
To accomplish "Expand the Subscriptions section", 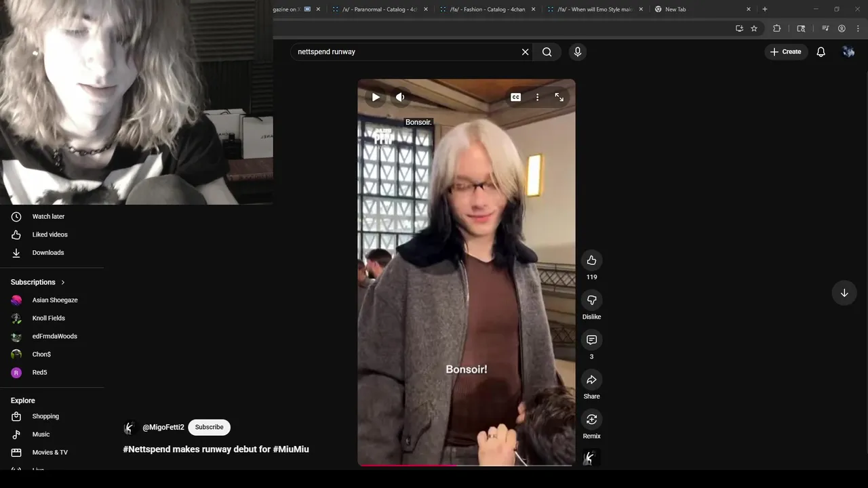I will click(38, 282).
